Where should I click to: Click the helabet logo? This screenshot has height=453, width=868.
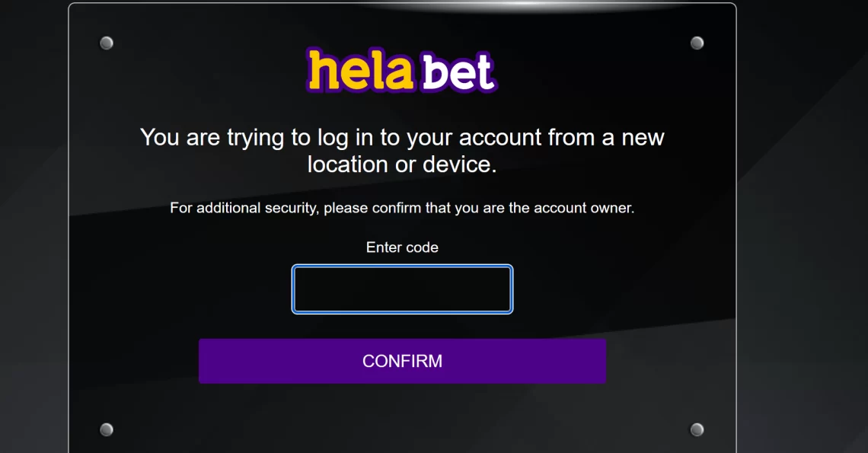click(x=402, y=71)
